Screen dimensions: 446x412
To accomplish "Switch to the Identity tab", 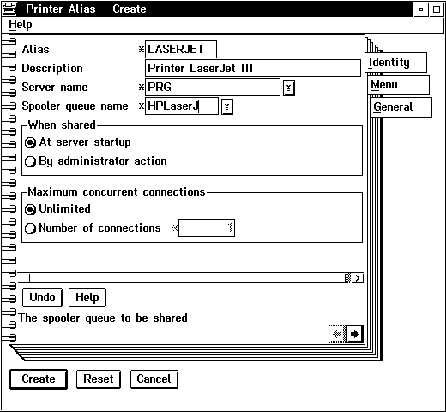I will pyautogui.click(x=397, y=62).
